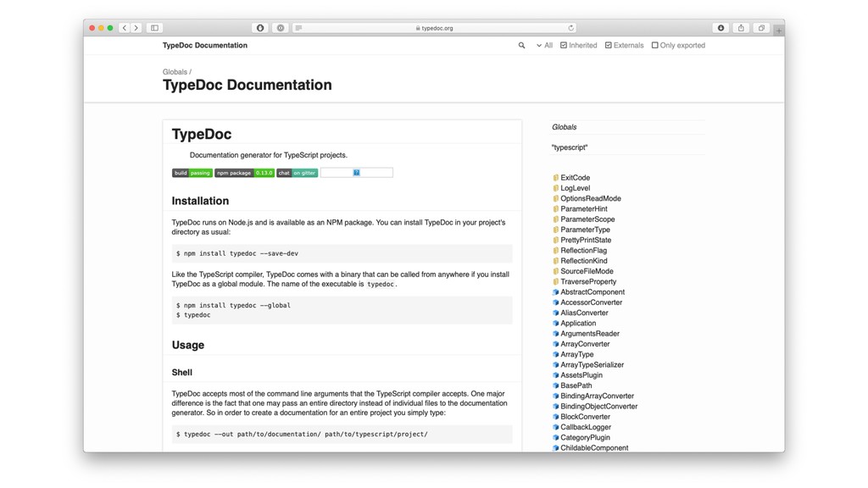Click the "npm install typedoc --save-dev" code block
The height and width of the screenshot is (488, 868).
(x=342, y=253)
